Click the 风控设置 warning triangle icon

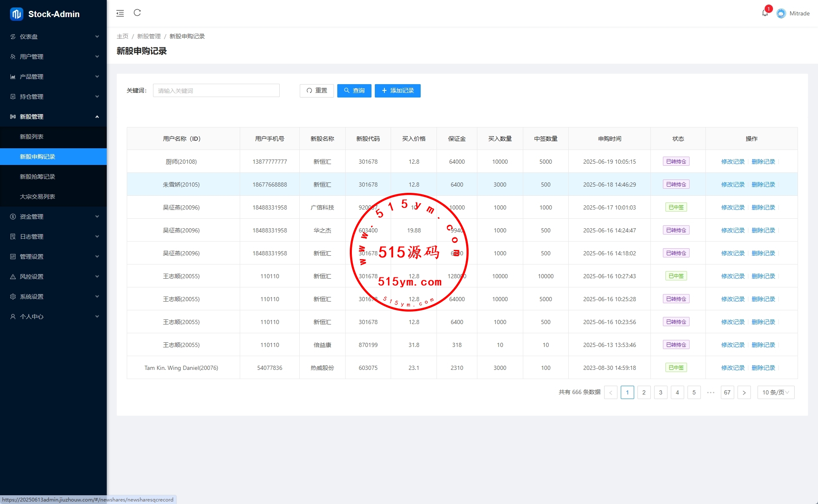tap(13, 277)
